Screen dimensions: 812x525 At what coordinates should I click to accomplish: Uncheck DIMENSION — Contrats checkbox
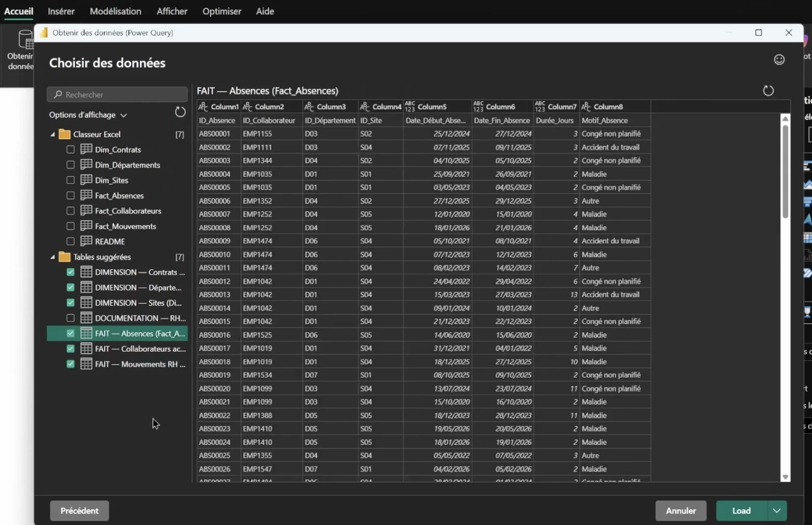click(x=71, y=272)
